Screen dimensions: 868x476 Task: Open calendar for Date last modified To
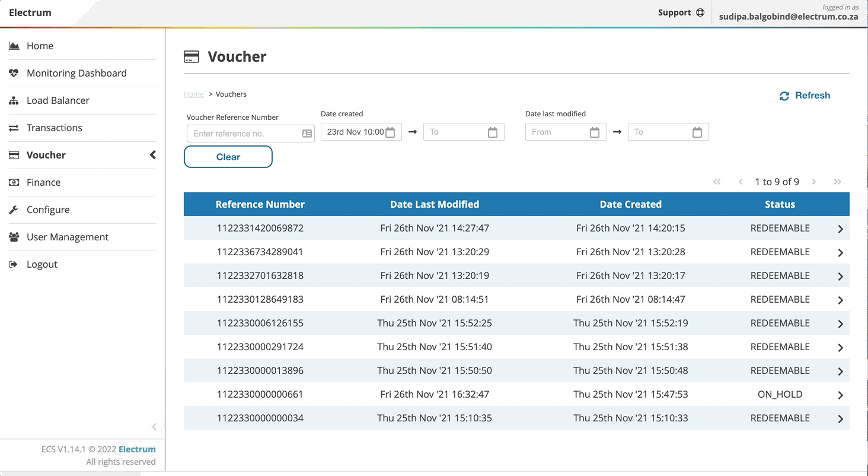click(x=697, y=132)
